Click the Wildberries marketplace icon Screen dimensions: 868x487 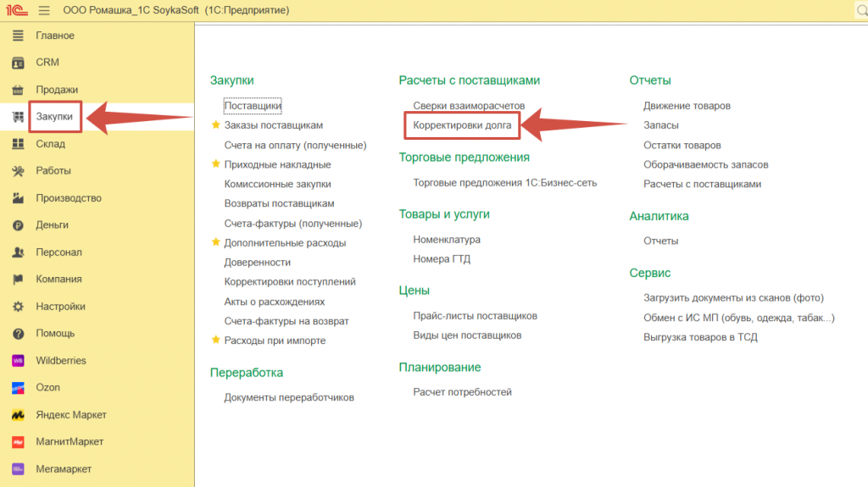coord(18,361)
